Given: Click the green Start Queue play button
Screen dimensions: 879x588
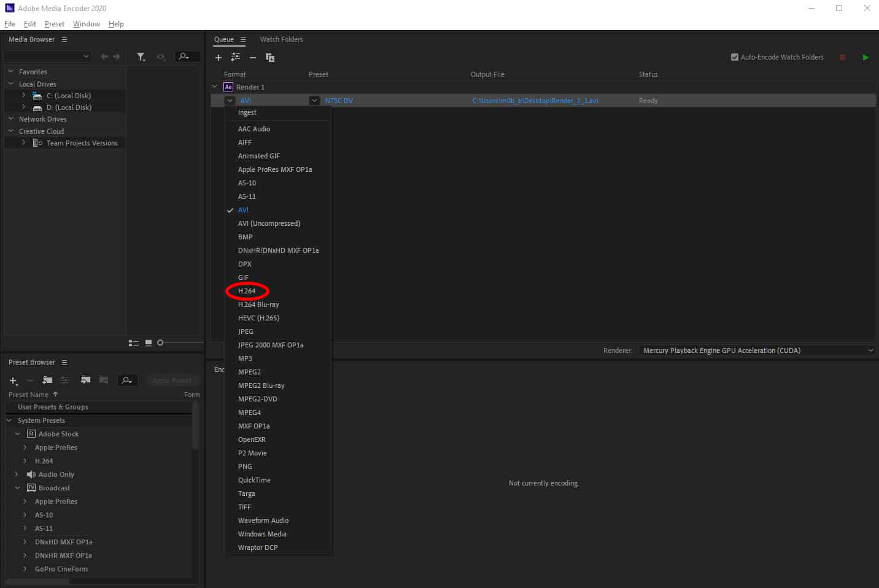Looking at the screenshot, I should [x=865, y=57].
